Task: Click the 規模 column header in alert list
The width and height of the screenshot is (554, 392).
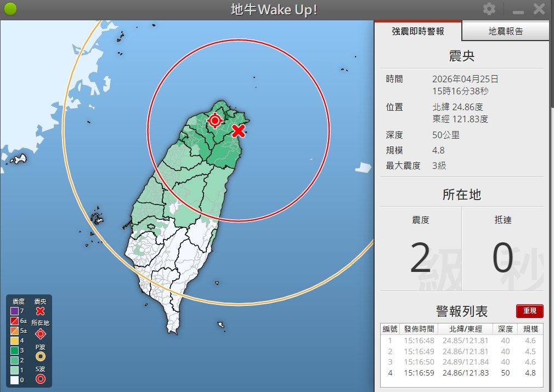Action: [x=530, y=329]
